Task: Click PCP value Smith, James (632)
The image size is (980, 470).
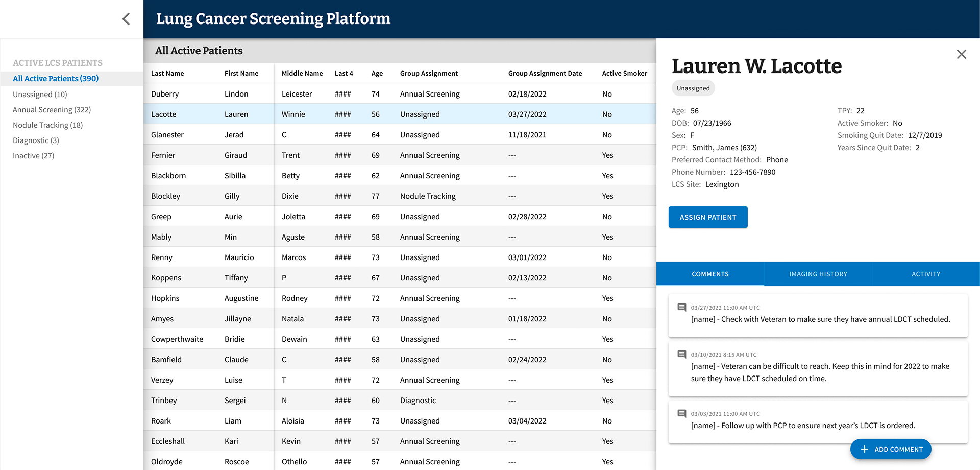Action: [724, 148]
